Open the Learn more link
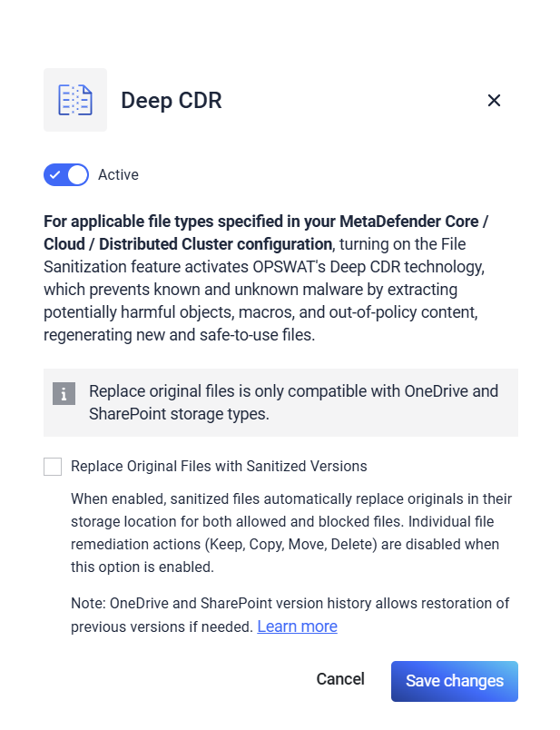Screen dimensions: 560x730 [x=297, y=626]
